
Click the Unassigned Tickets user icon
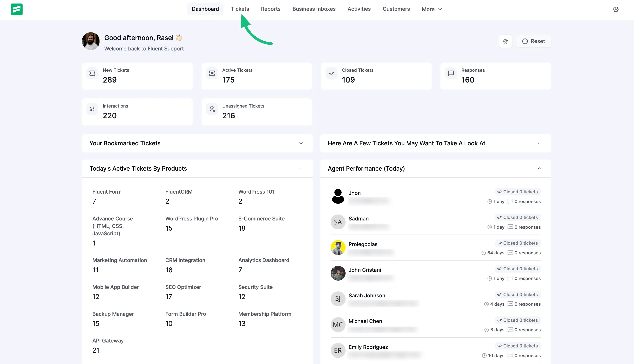click(x=212, y=109)
